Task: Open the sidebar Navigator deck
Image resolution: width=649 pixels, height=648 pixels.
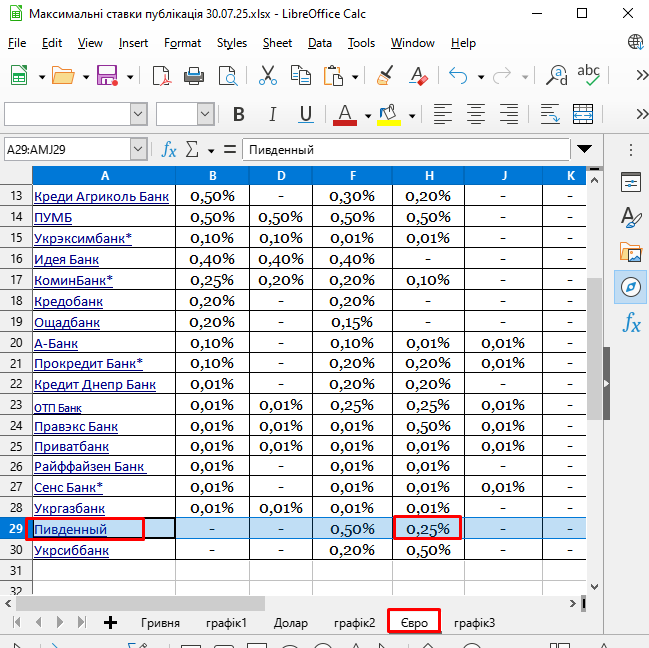Action: coord(631,287)
